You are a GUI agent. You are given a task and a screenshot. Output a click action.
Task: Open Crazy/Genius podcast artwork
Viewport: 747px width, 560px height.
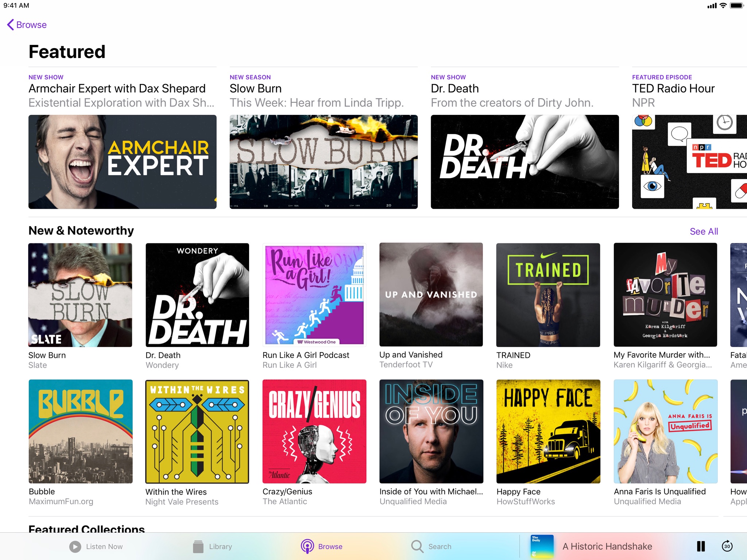(314, 431)
